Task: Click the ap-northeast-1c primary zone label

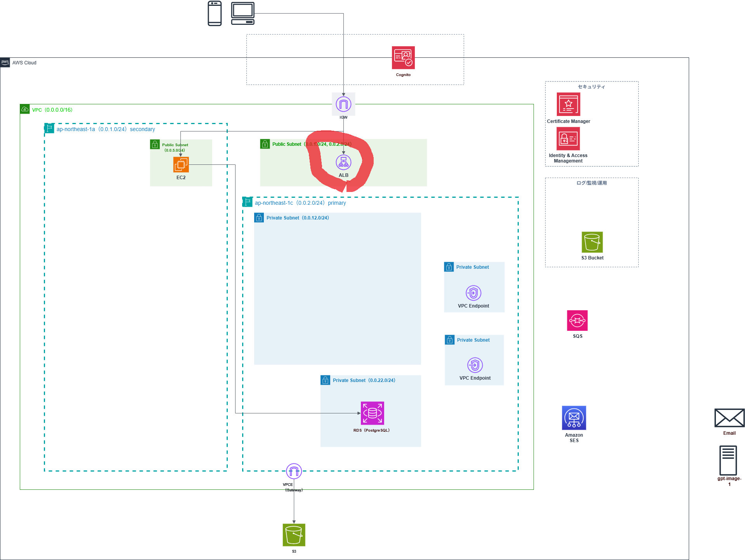Action: tap(300, 203)
